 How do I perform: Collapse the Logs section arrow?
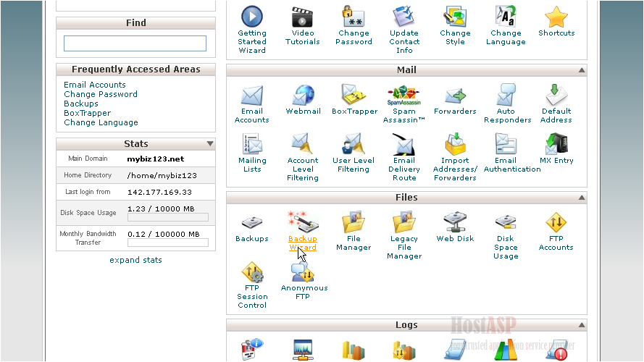point(581,326)
